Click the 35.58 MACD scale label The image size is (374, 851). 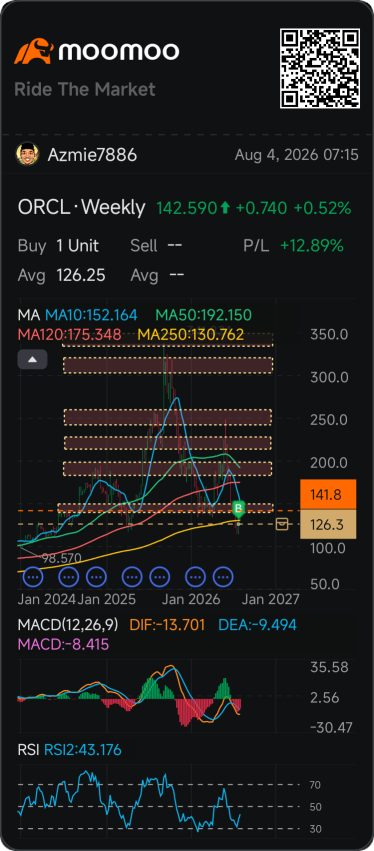pyautogui.click(x=329, y=667)
